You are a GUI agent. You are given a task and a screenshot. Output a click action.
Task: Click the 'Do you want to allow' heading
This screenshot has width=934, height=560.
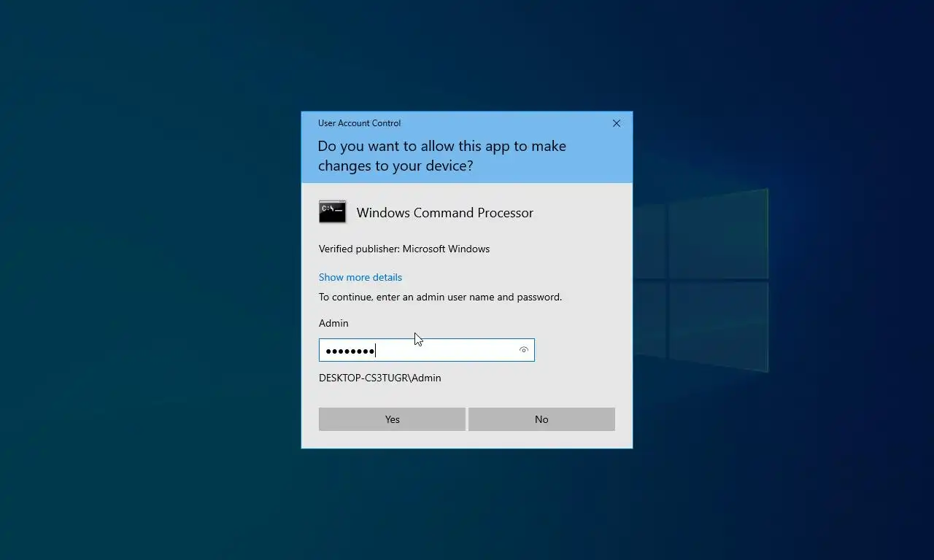442,156
